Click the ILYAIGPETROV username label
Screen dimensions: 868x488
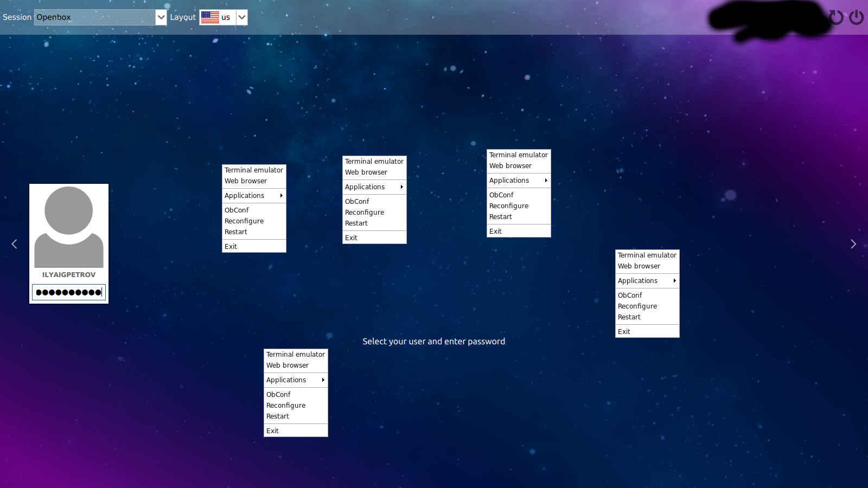coord(69,275)
